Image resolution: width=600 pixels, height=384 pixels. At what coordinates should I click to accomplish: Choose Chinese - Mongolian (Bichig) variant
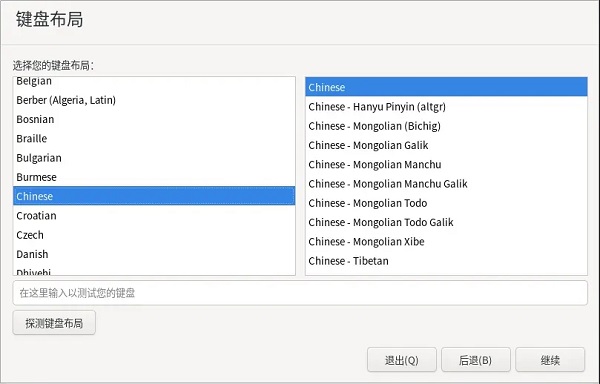446,126
